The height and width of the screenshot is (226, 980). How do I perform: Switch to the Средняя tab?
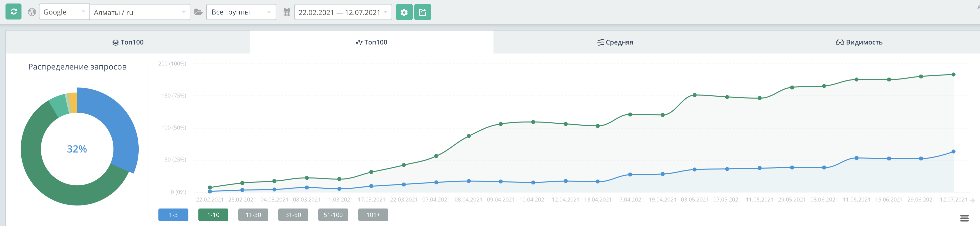pos(615,42)
